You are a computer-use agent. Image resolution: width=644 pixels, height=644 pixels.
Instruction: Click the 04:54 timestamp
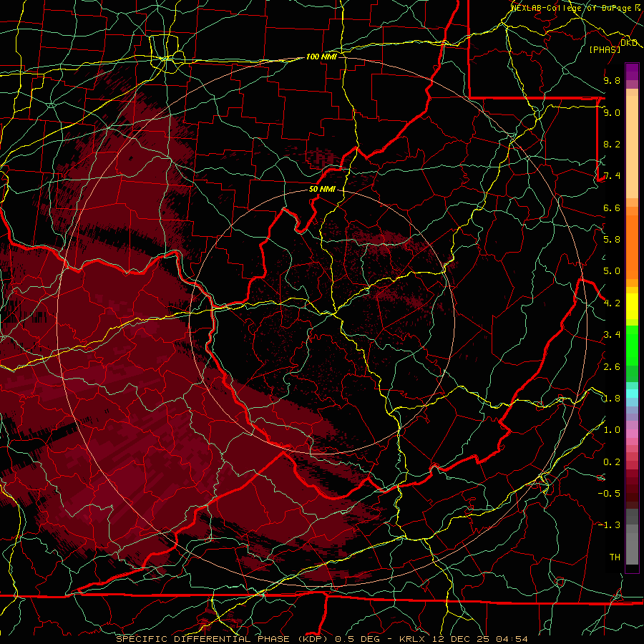(512, 639)
